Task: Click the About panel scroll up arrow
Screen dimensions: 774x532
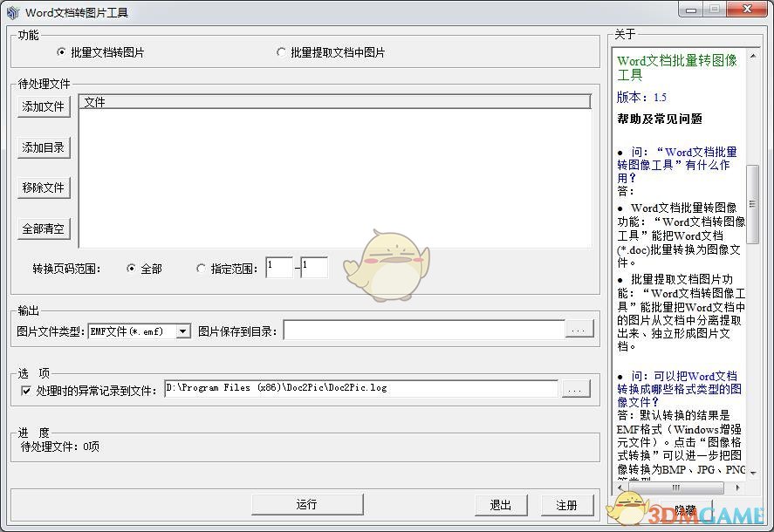Action: 752,57
